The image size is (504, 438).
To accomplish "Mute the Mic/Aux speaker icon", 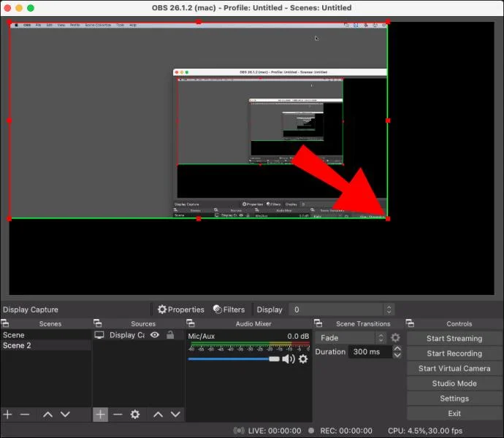I will pos(289,358).
